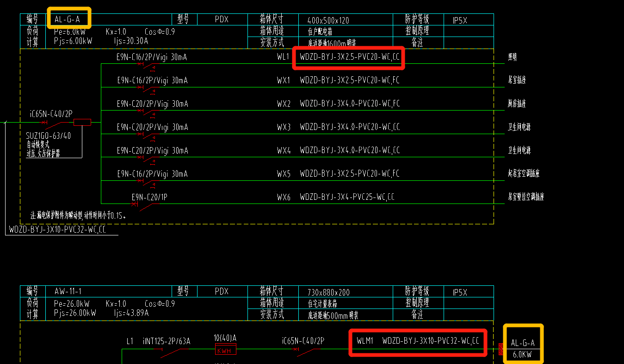Click the WX2 cable spec 'WDZD-BYJ-3X4.0-PVC20-WC,FC'
The width and height of the screenshot is (624, 364).
[x=350, y=104]
